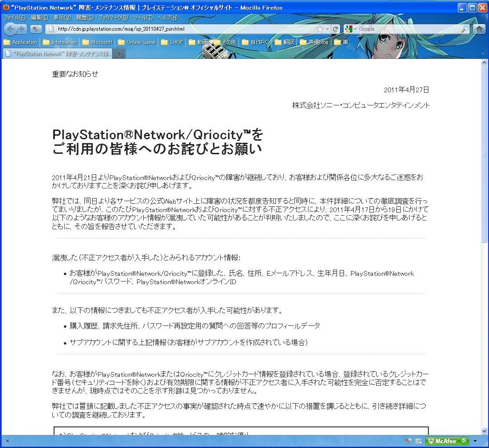Open the Home page button

tap(479, 29)
